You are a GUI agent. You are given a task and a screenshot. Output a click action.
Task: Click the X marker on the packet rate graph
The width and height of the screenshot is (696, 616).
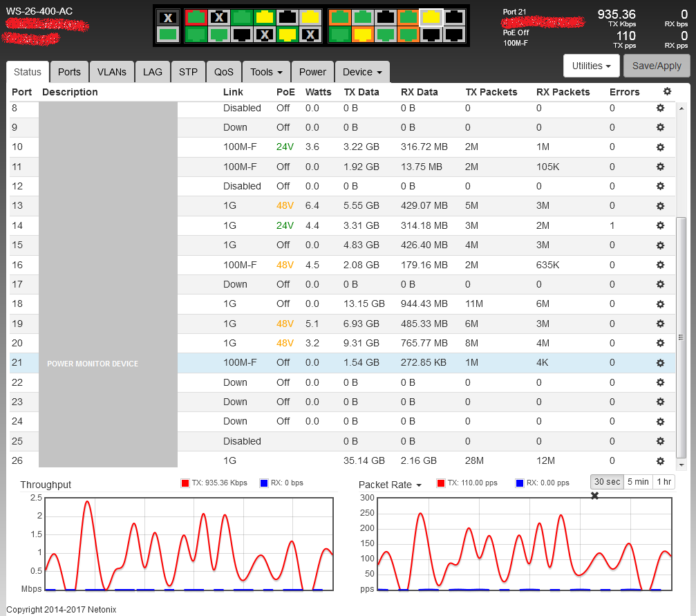click(594, 496)
